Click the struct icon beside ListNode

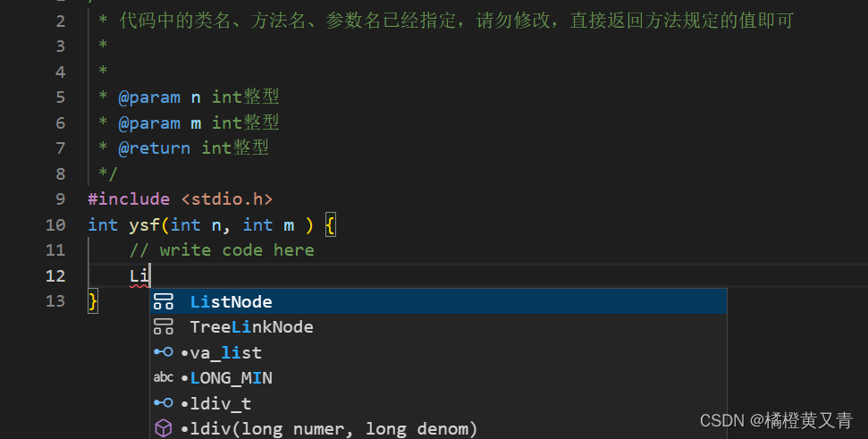164,301
